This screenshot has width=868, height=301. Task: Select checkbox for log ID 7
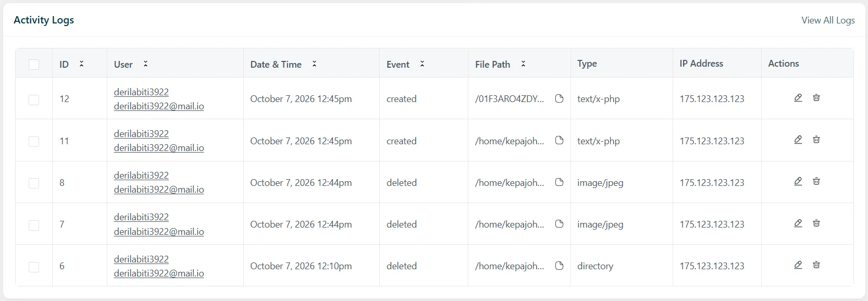tap(34, 225)
